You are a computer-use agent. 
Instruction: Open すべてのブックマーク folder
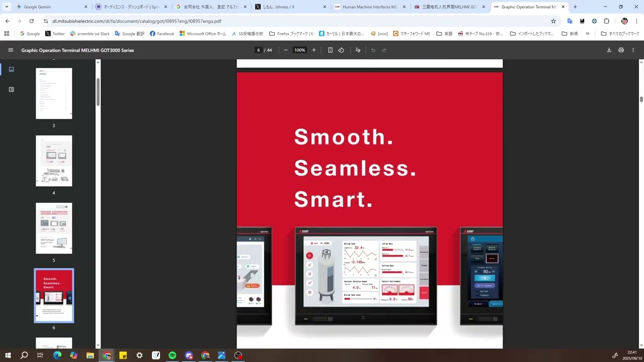pos(620,34)
